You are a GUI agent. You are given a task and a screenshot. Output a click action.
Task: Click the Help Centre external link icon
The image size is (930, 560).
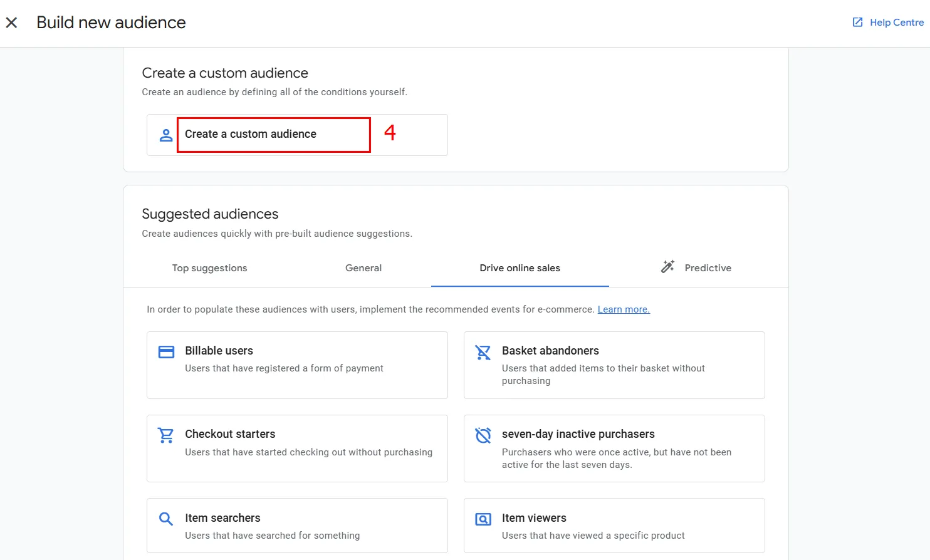(857, 23)
